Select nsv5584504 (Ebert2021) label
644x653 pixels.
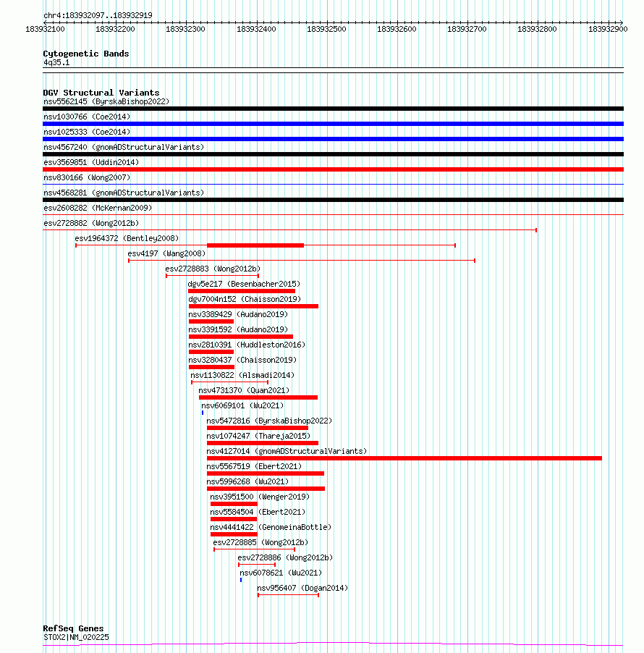pos(258,512)
